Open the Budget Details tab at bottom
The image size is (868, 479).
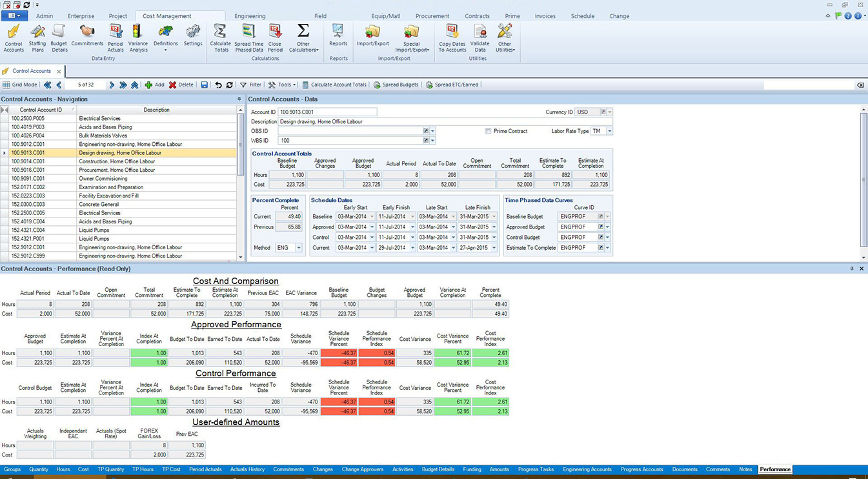(x=438, y=469)
